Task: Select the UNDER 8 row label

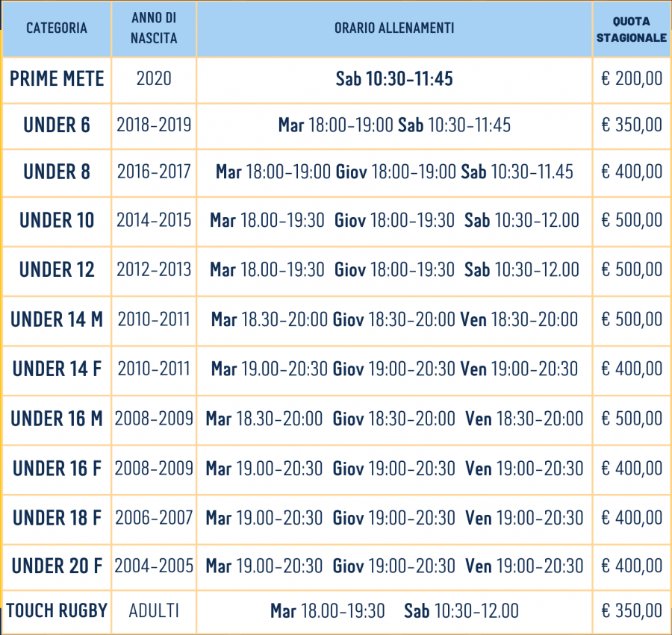Action: click(57, 172)
